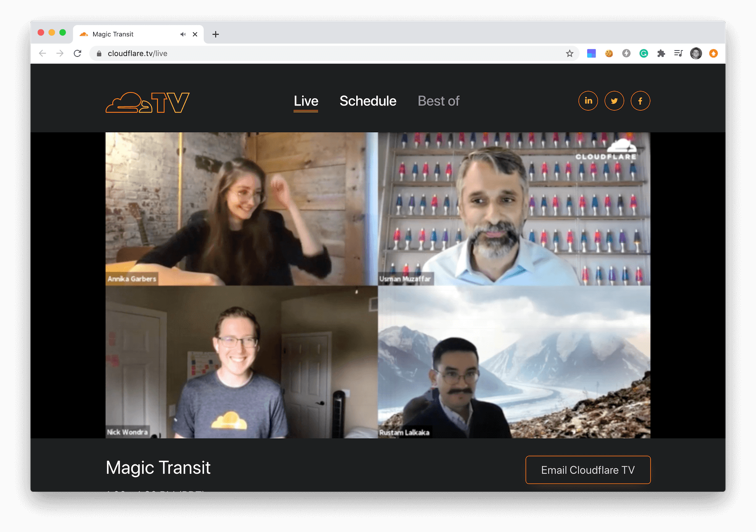Open Cloudflare TV's Twitter page icon
The width and height of the screenshot is (756, 532).
[614, 101]
